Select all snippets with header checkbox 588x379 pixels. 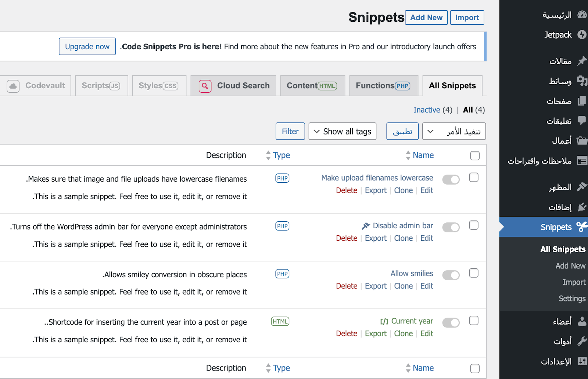coord(475,155)
